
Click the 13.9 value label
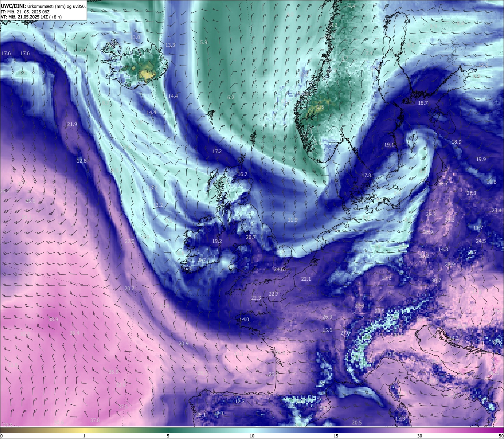pos(391,354)
